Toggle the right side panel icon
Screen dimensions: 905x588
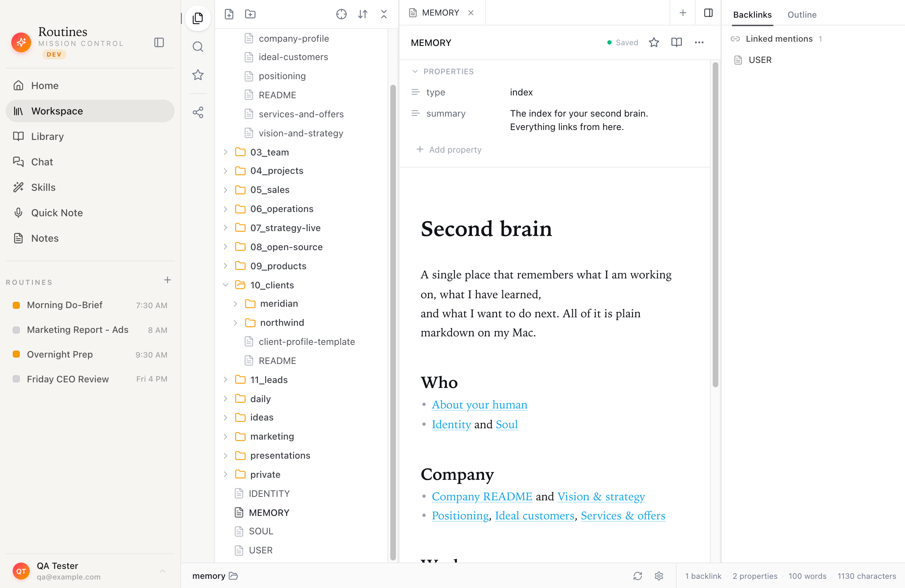pyautogui.click(x=708, y=12)
